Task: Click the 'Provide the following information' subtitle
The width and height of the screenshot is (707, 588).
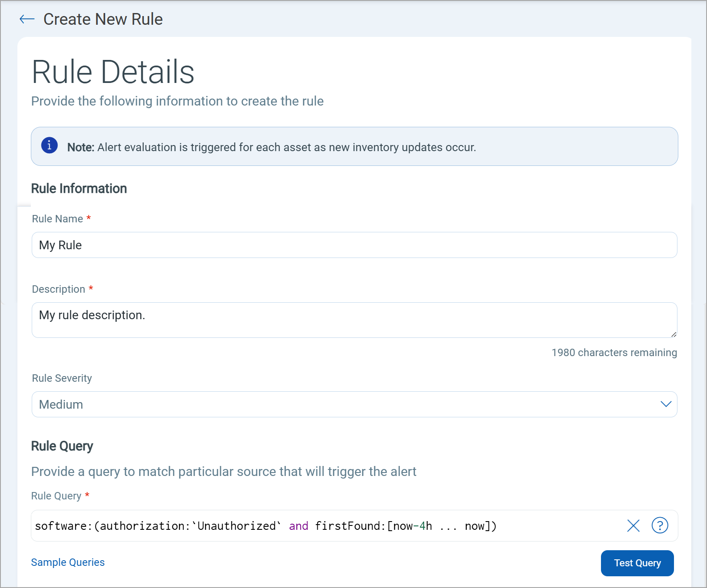Action: (x=177, y=101)
